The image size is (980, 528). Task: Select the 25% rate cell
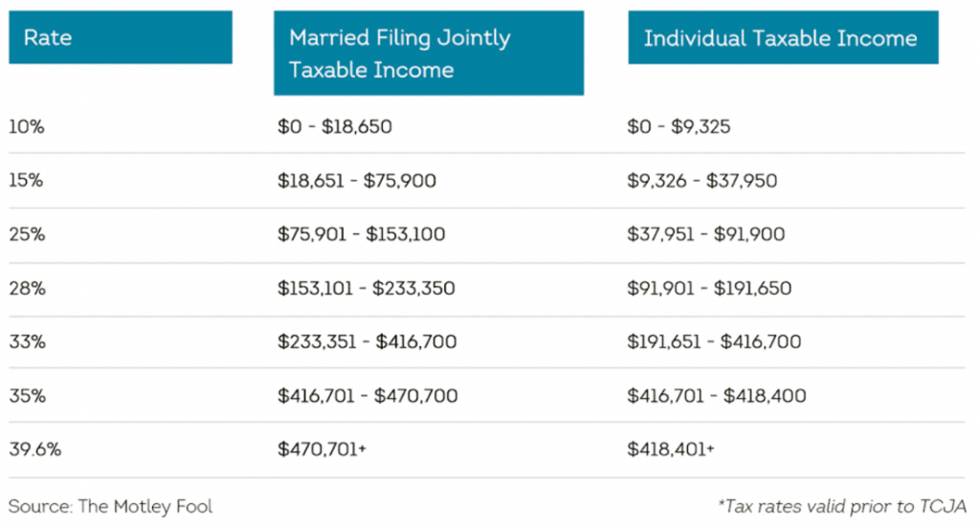[26, 234]
